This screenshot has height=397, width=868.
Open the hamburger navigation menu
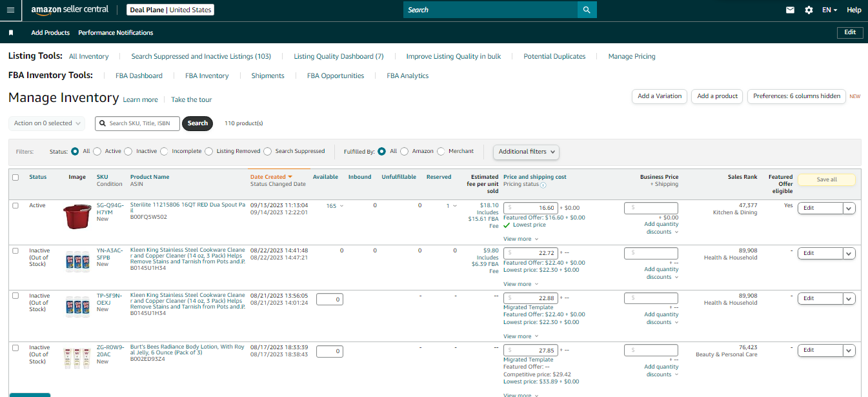point(10,10)
